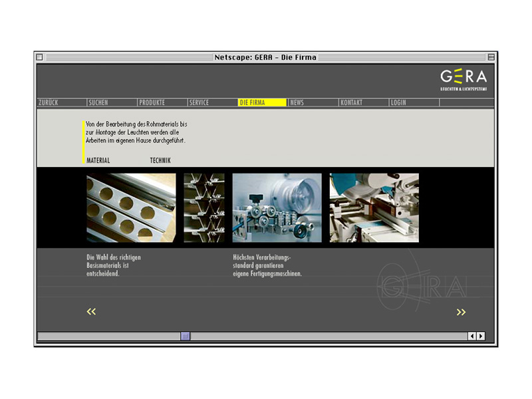This screenshot has height=399, width=532.
Task: Select the DIE FIRMA navigation tab
Action: (253, 102)
